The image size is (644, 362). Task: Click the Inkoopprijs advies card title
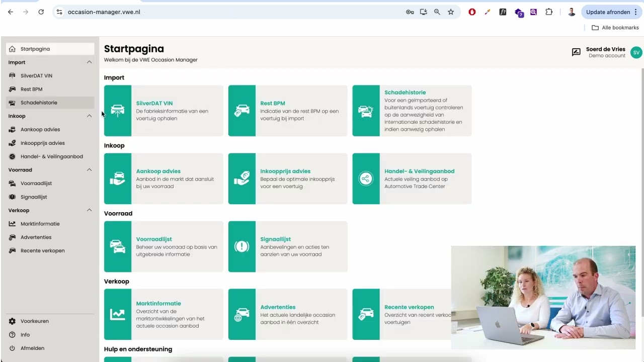(x=285, y=171)
